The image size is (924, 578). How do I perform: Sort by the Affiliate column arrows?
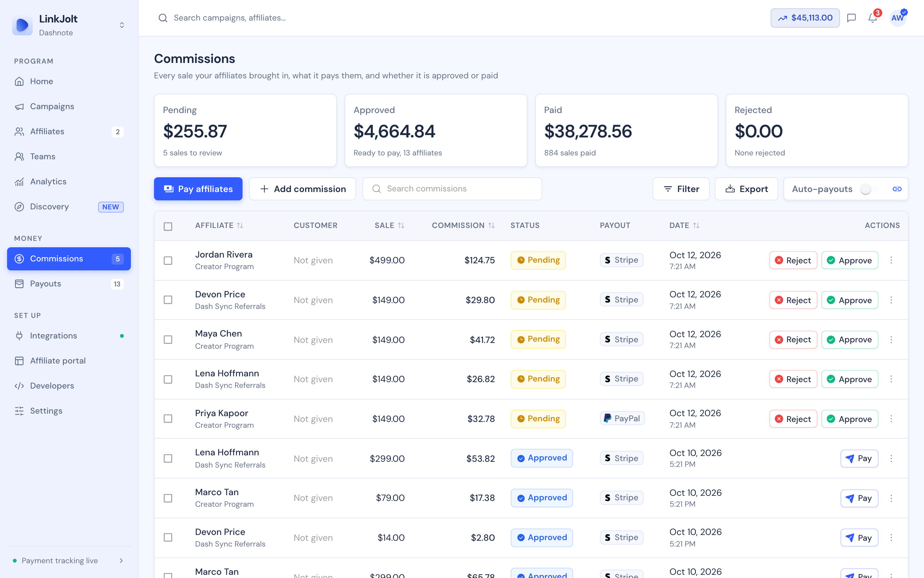click(x=240, y=225)
